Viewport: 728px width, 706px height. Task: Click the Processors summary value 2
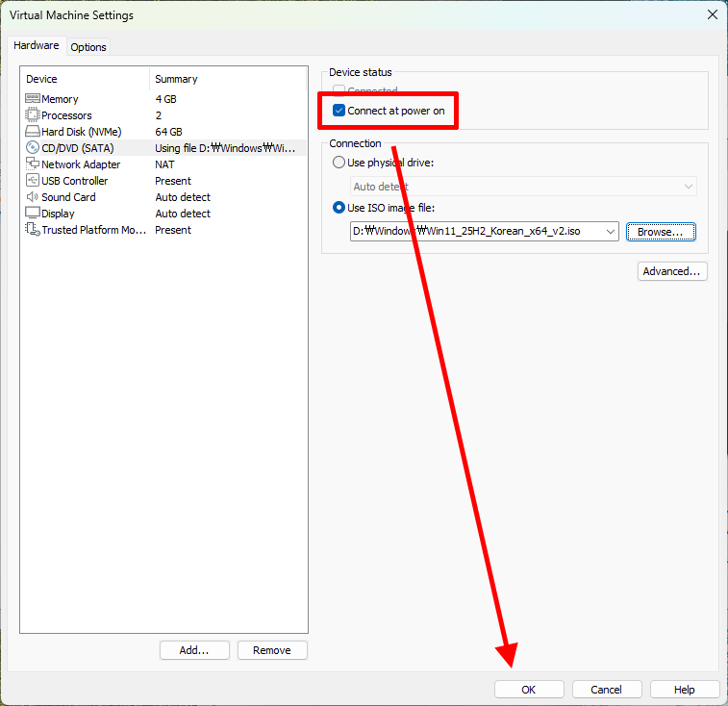(x=159, y=115)
